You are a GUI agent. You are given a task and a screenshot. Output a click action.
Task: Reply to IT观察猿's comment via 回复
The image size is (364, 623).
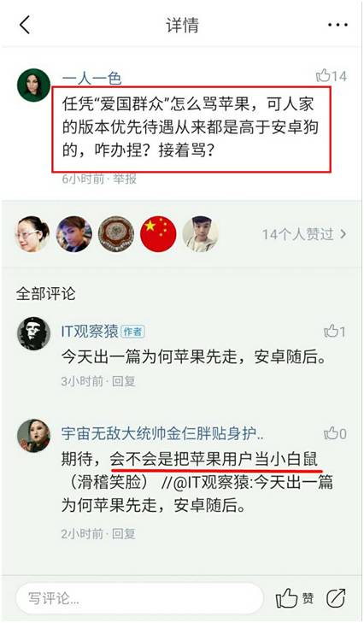point(124,381)
